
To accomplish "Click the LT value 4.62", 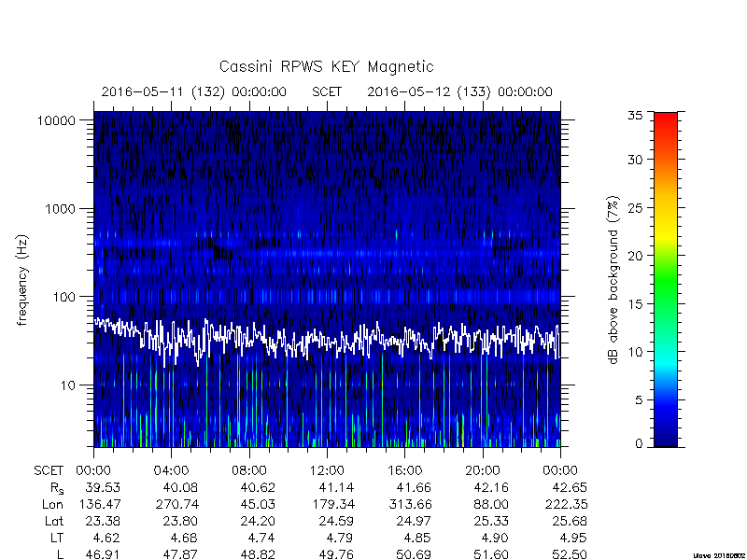I will coord(106,539).
